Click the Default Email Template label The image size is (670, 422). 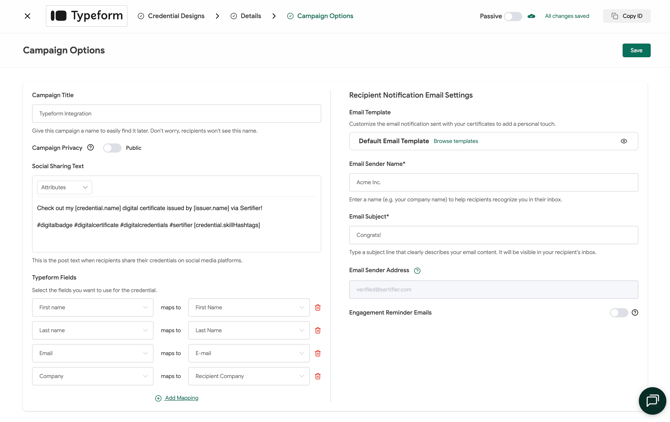point(394,141)
